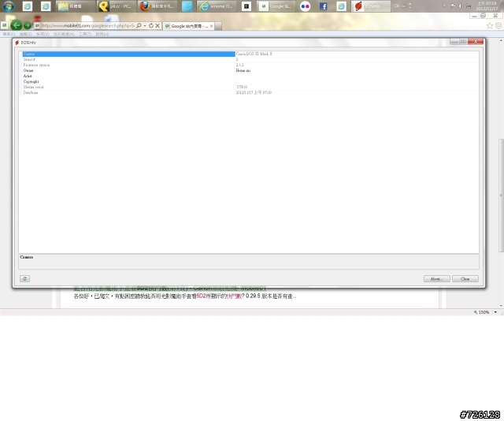The image size is (504, 421).
Task: Stop loading with the browser X icon
Action: pyautogui.click(x=157, y=26)
